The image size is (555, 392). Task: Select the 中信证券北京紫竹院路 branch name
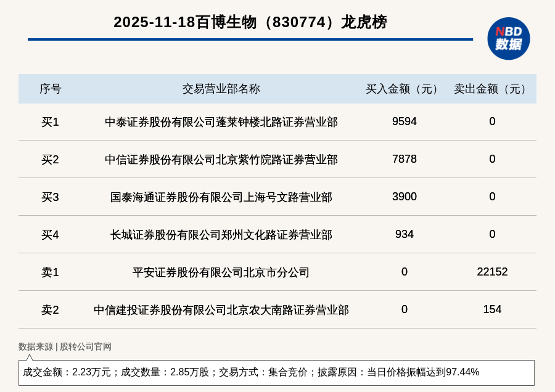tap(221, 160)
